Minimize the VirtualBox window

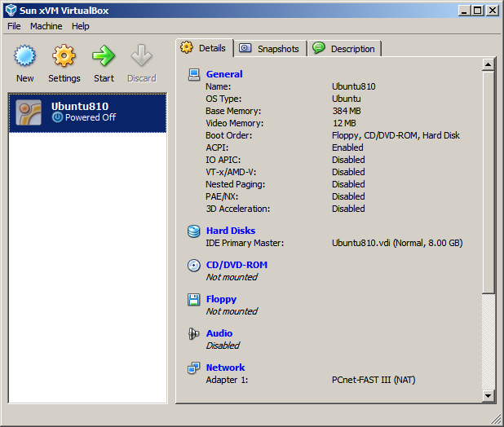(x=464, y=11)
